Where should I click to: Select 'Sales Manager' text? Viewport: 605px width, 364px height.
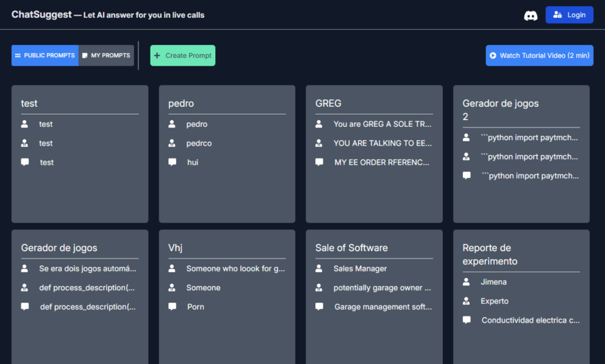pyautogui.click(x=360, y=268)
